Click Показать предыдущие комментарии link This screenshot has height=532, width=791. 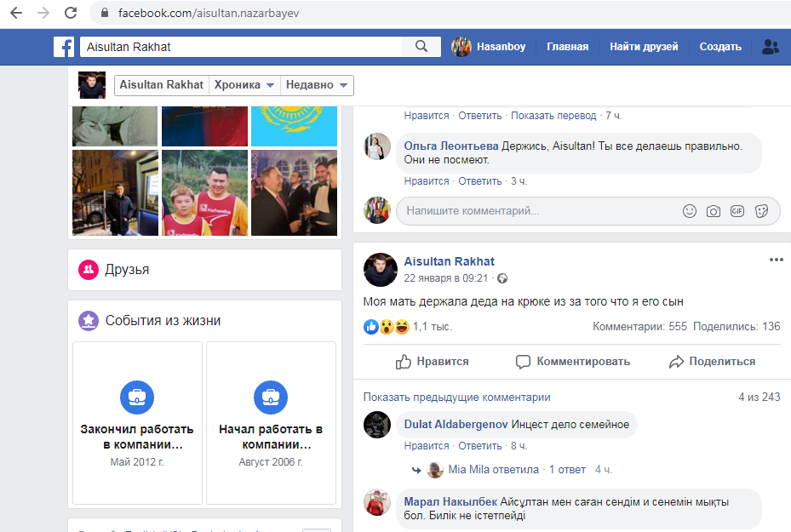click(x=456, y=398)
